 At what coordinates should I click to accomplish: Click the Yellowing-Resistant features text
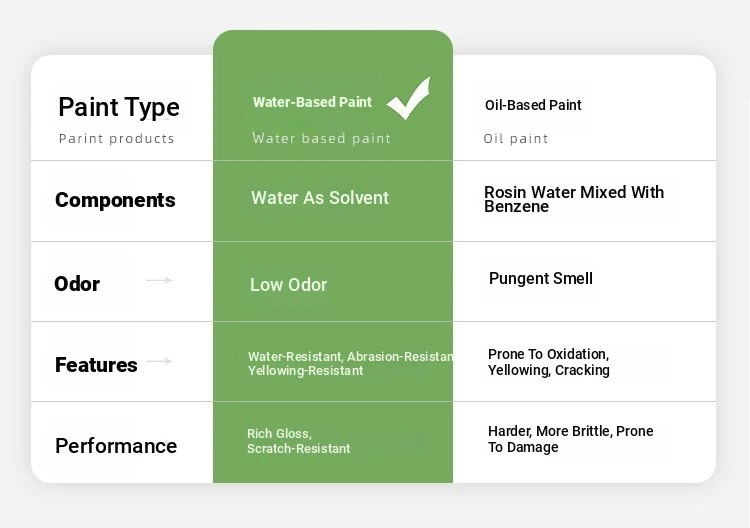[306, 371]
